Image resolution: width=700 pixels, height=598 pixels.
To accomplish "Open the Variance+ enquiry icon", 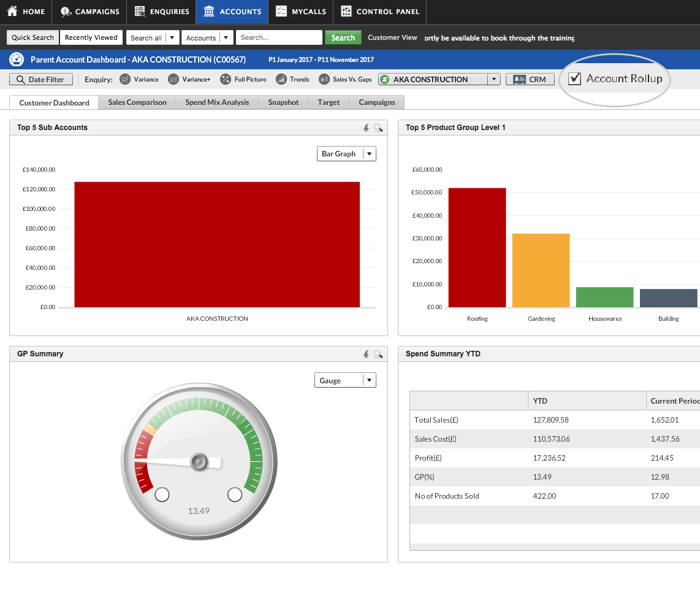I will 173,79.
